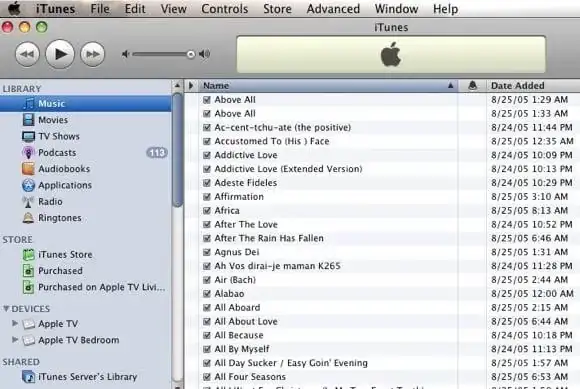580x389 pixels.
Task: Uncheck the Alabao track
Action: point(207,294)
